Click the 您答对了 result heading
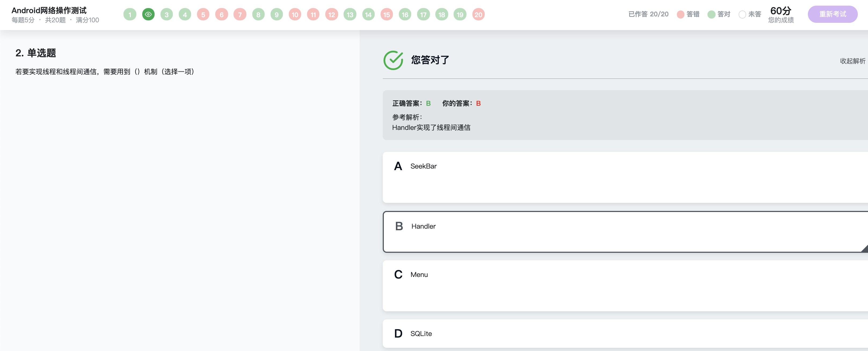 pyautogui.click(x=430, y=60)
